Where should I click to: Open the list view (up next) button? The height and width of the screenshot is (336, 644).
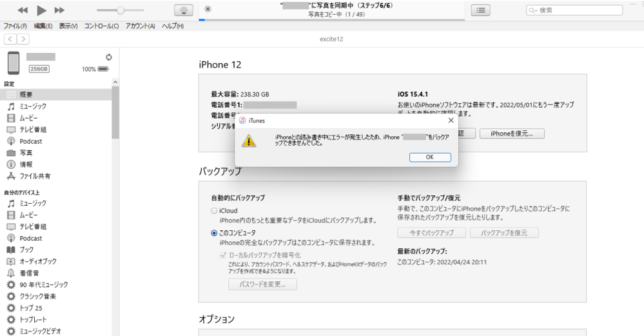(x=481, y=10)
